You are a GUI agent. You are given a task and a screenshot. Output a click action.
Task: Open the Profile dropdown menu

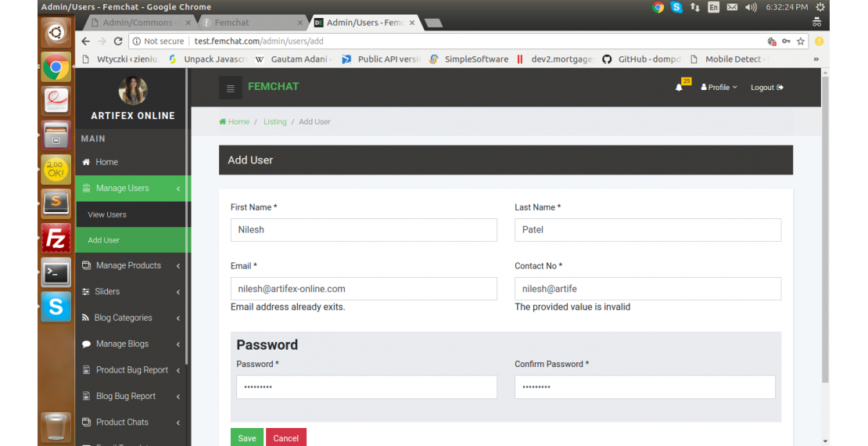tap(719, 88)
